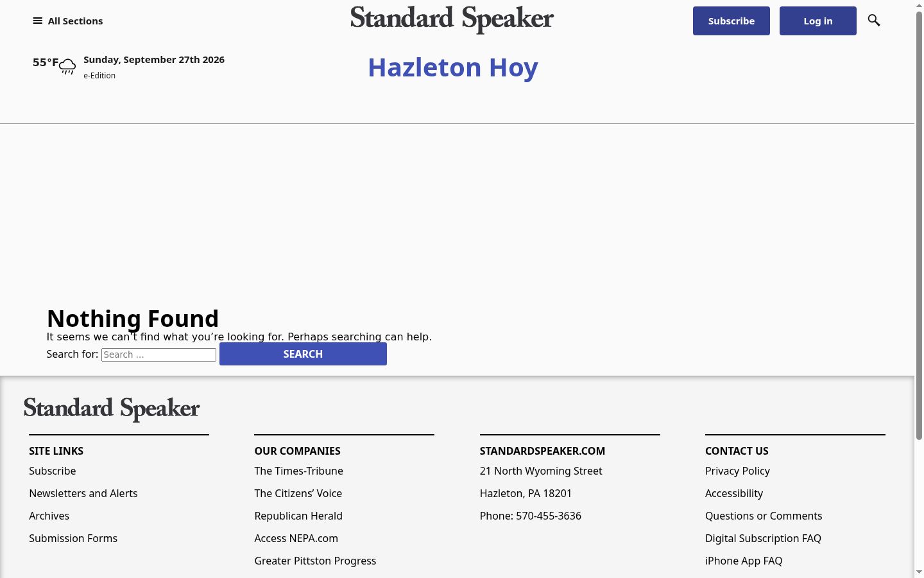Open Digital Subscription FAQ link

(x=763, y=538)
